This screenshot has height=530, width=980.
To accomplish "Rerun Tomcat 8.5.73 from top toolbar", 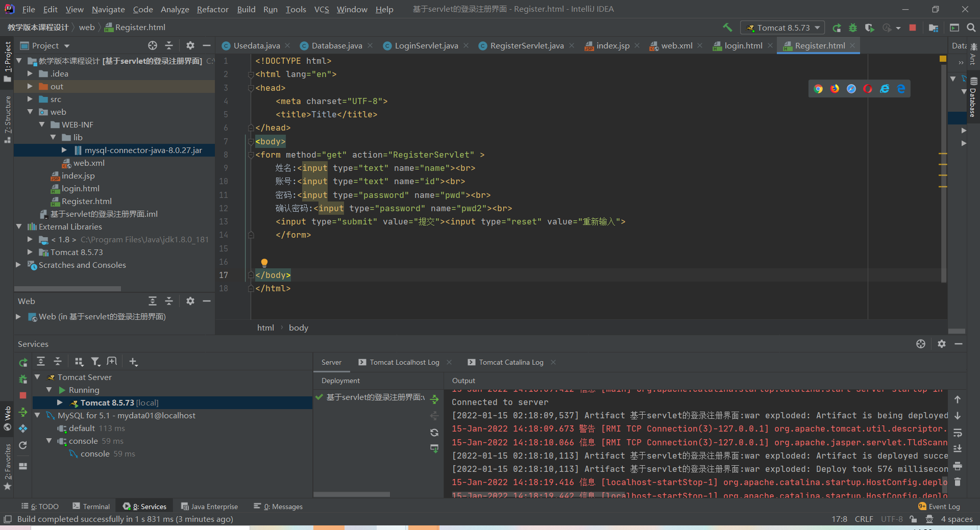I will tap(837, 28).
